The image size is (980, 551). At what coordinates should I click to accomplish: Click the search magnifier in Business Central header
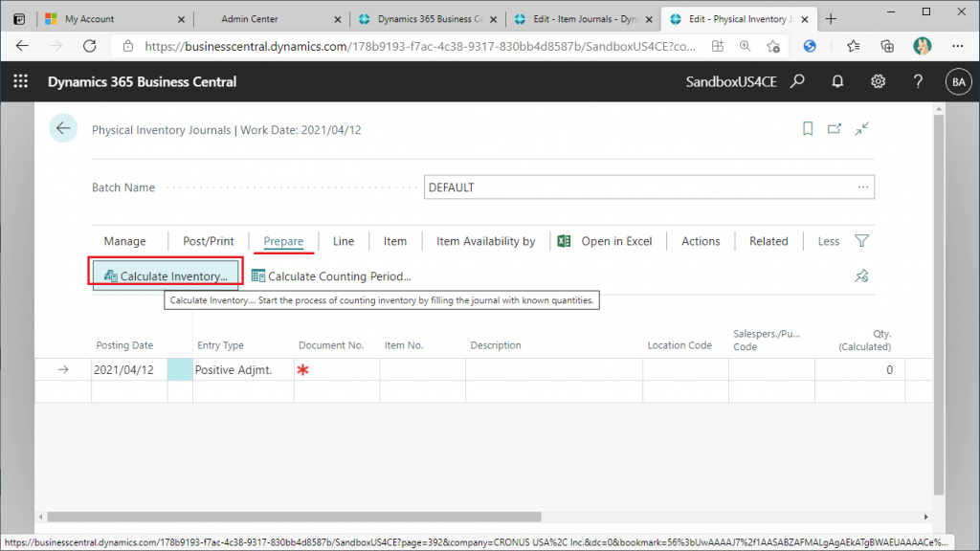pos(797,81)
